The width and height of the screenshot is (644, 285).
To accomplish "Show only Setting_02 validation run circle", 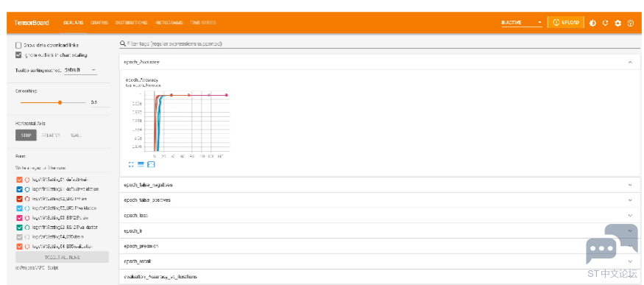I will (x=27, y=208).
